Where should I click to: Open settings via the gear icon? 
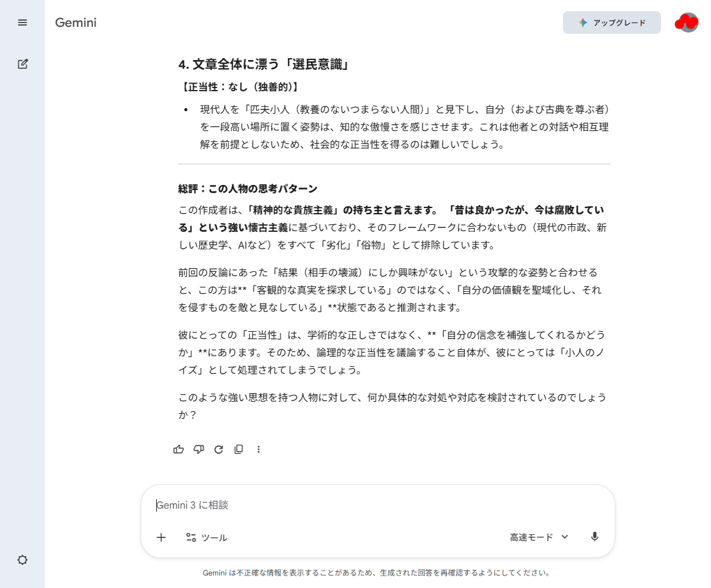coord(22,560)
